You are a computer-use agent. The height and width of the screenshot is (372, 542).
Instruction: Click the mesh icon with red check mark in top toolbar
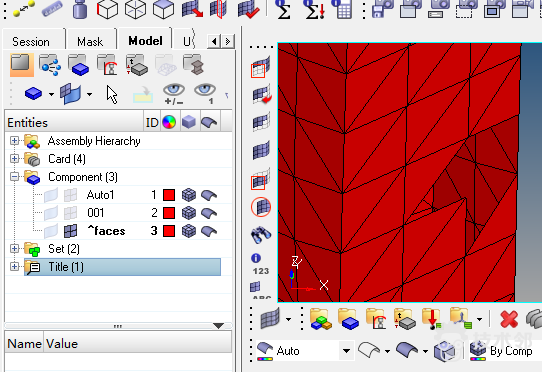248,9
